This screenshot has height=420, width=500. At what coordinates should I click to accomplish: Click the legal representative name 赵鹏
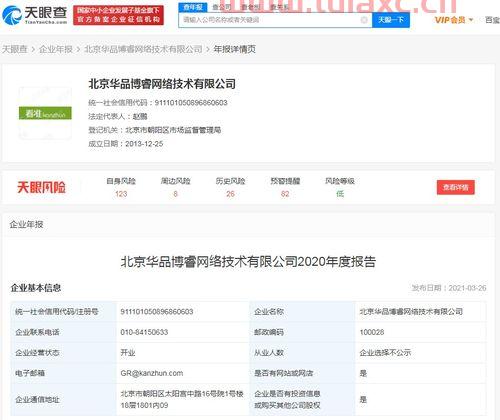click(140, 116)
